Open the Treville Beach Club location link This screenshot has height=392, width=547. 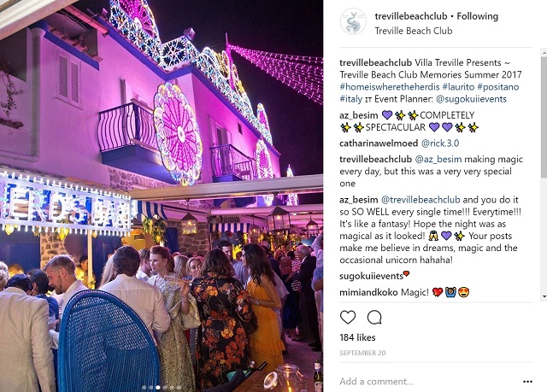[x=414, y=31]
